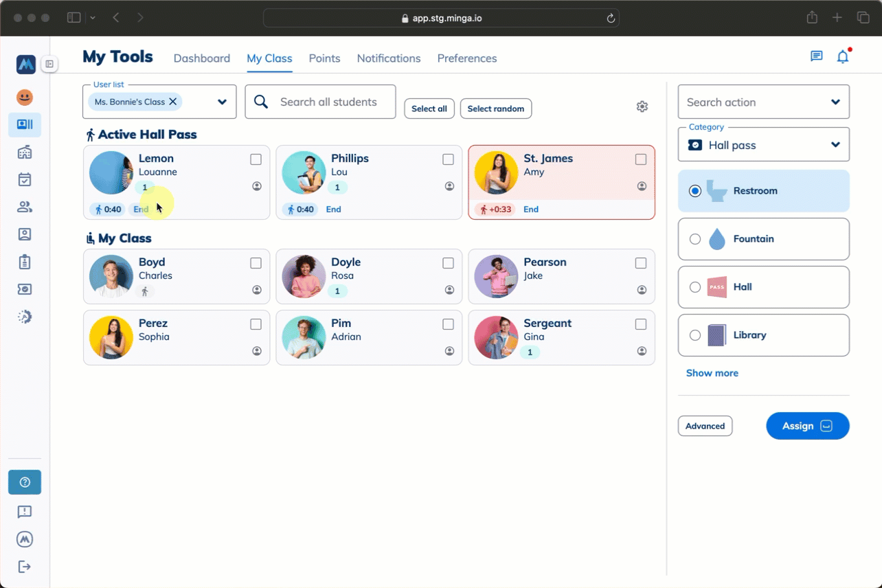Image resolution: width=882 pixels, height=588 pixels.
Task: Switch to the My Class tab
Action: (x=269, y=58)
